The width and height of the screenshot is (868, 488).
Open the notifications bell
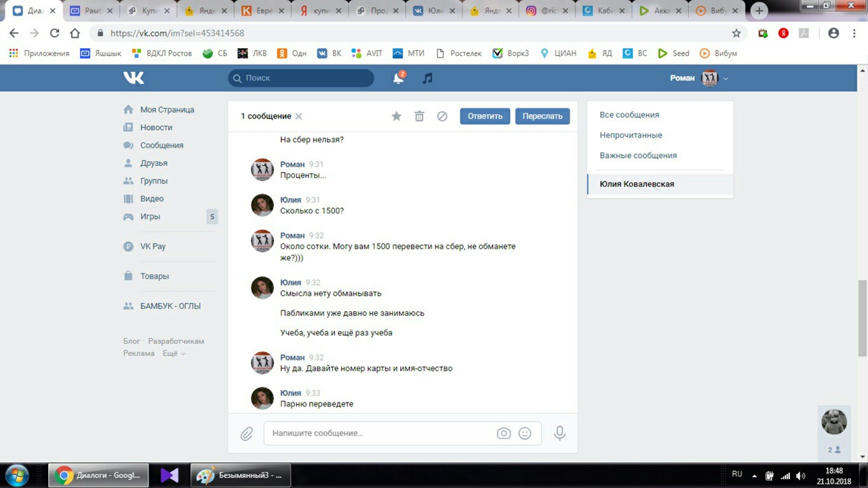click(x=399, y=79)
